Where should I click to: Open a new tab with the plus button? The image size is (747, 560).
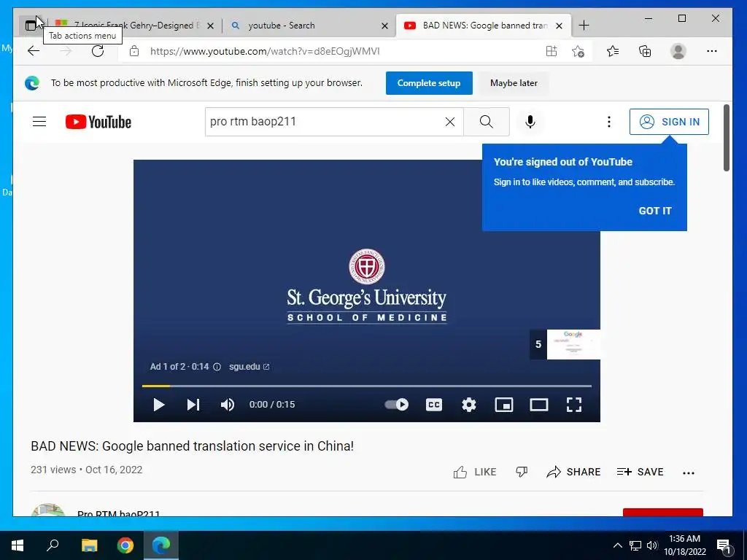coord(584,26)
